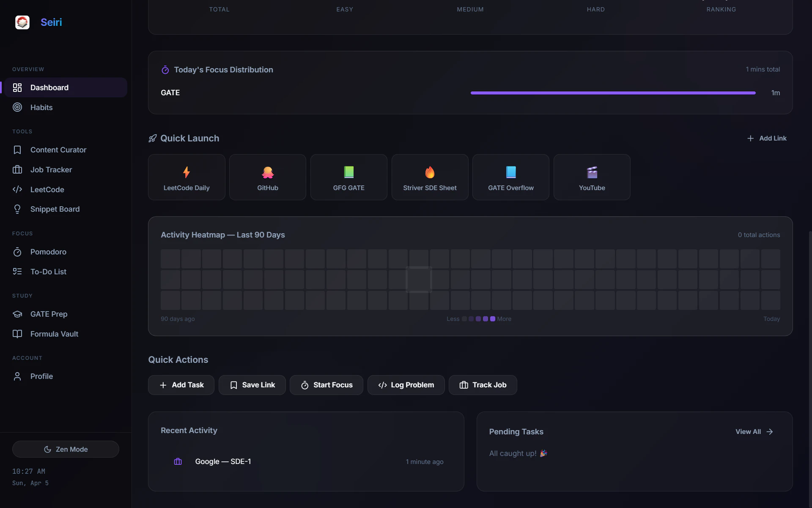Image resolution: width=812 pixels, height=508 pixels.
Task: Click the Seiri logo icon
Action: pyautogui.click(x=22, y=22)
